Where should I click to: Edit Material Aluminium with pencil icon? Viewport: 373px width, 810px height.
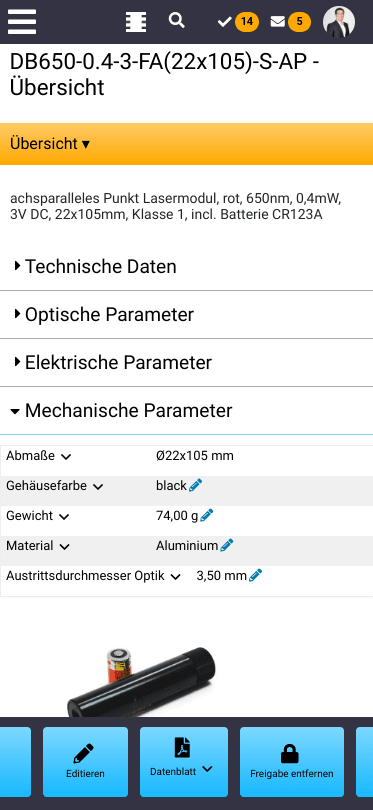click(227, 546)
